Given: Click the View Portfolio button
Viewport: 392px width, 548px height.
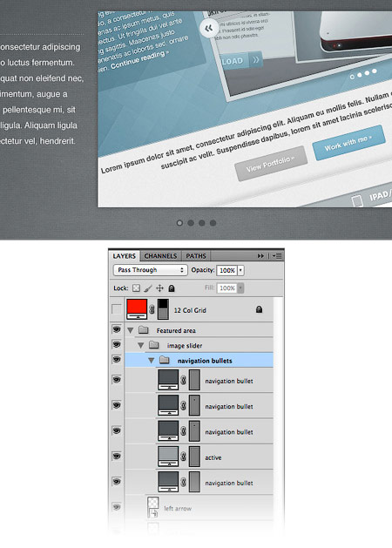Looking at the screenshot, I should 271,164.
